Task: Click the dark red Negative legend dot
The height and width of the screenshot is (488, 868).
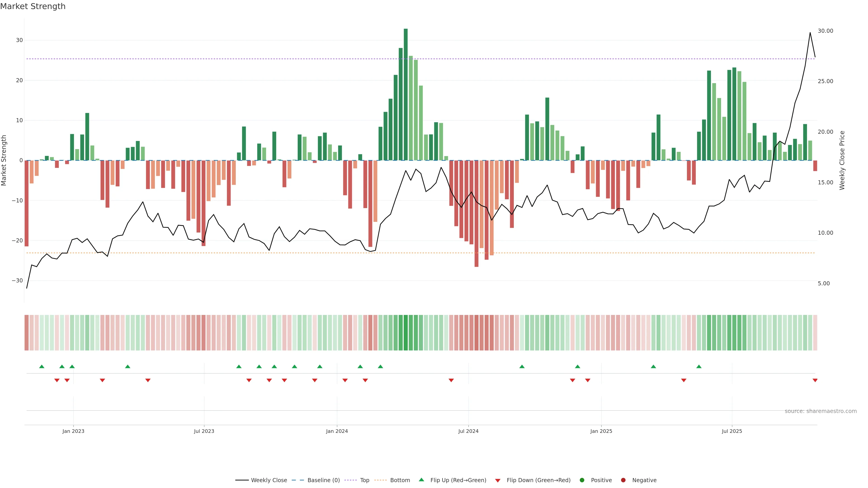Action: click(623, 480)
